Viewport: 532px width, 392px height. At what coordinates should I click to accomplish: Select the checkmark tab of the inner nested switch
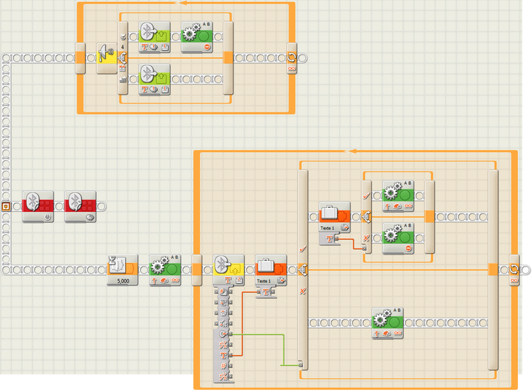366,195
